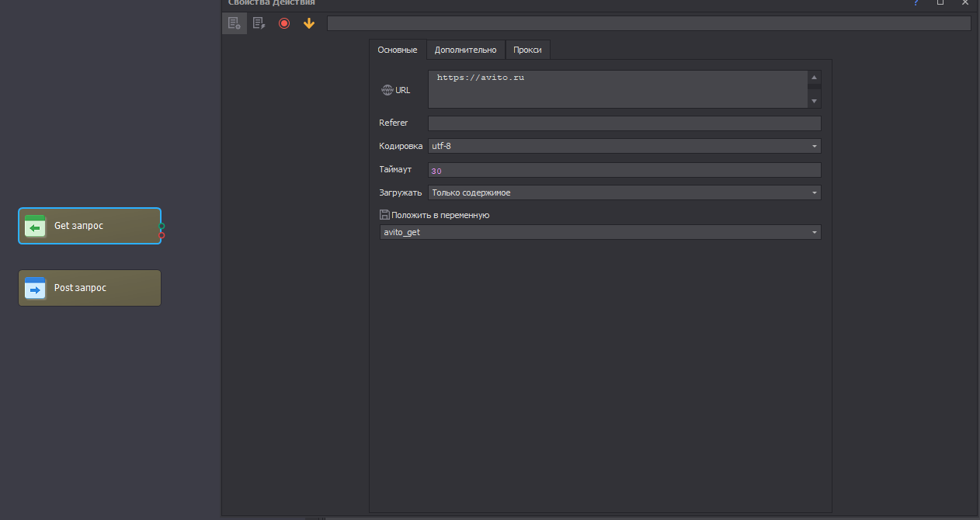
Task: Click the orange down arrow icon
Action: pos(309,23)
